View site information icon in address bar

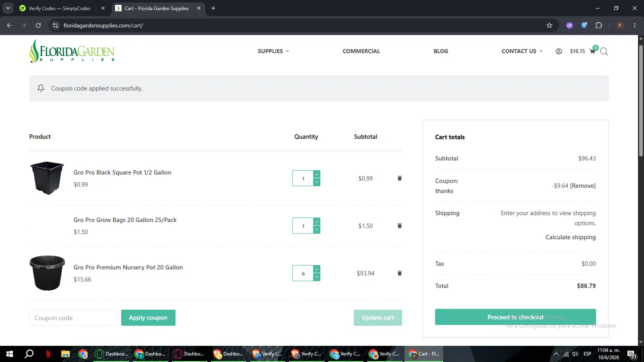click(x=55, y=25)
